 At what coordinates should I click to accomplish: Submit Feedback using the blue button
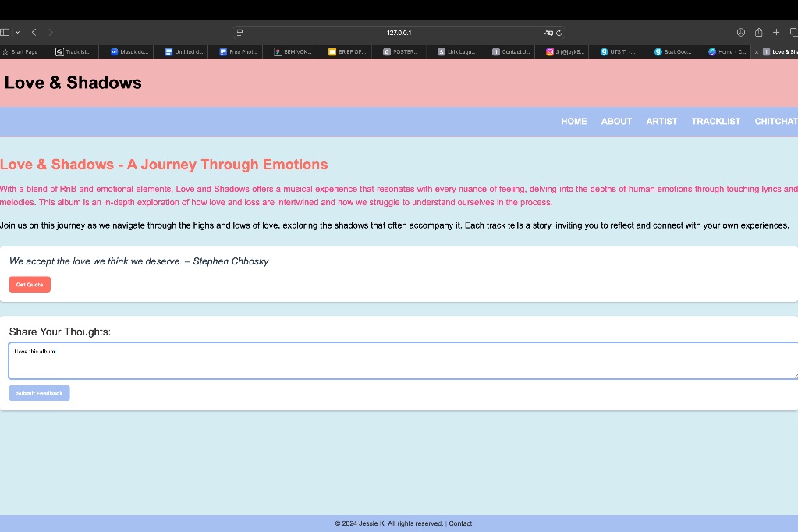click(x=39, y=392)
